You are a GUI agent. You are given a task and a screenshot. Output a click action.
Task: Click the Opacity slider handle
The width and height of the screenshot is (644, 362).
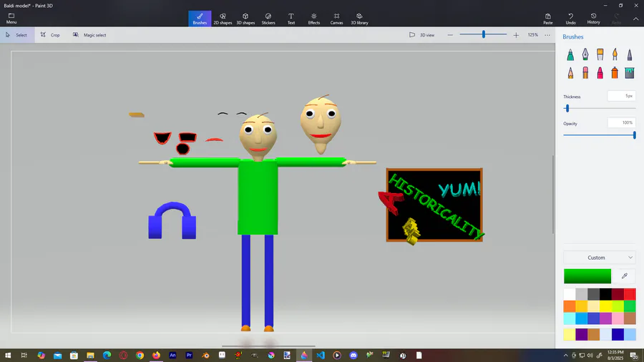635,135
